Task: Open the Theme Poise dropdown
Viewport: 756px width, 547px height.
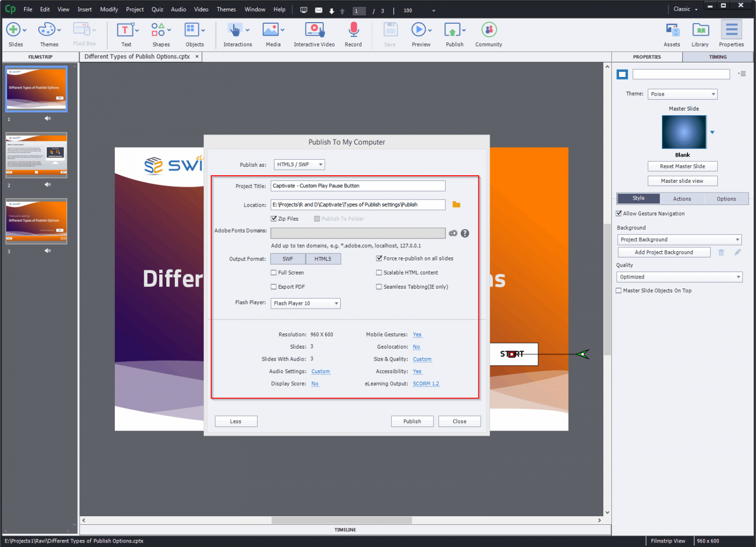Action: pyautogui.click(x=682, y=94)
